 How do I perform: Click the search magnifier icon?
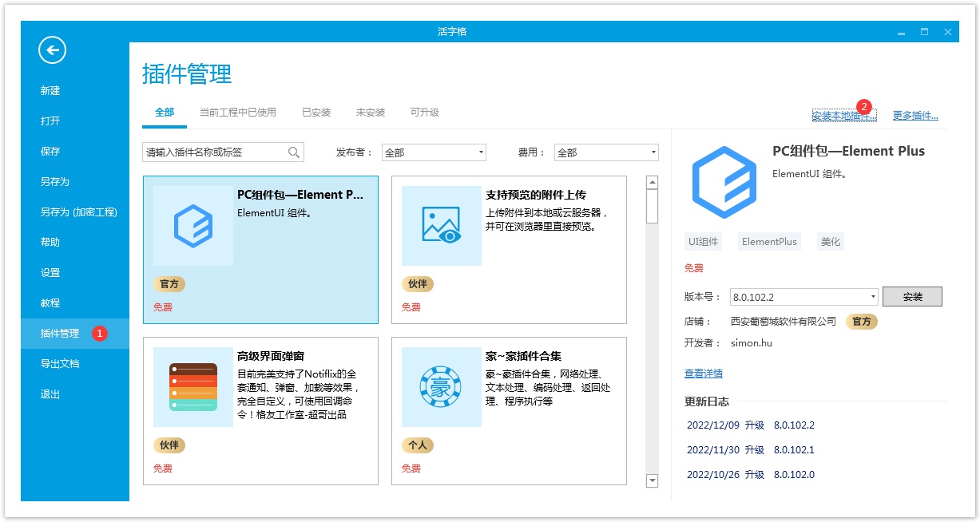(x=294, y=152)
